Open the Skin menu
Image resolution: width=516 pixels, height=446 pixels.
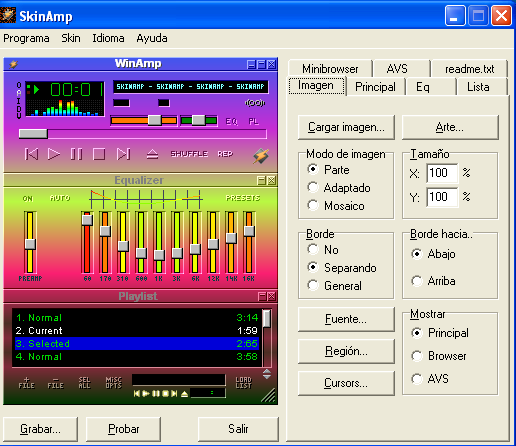[71, 38]
